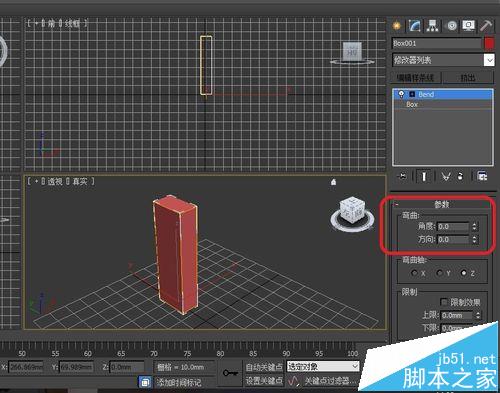Select the red box in perspective viewport
This screenshot has width=500, height=393.
[175, 255]
